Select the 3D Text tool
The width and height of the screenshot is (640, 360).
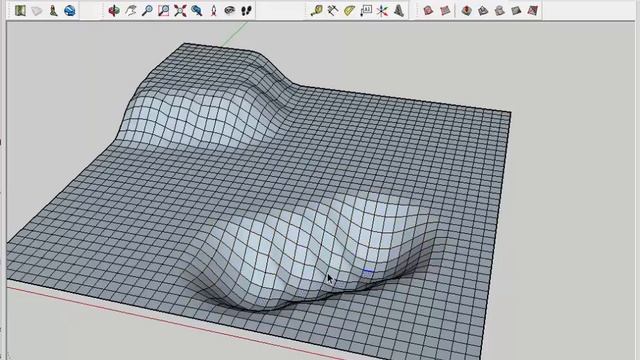coord(399,10)
